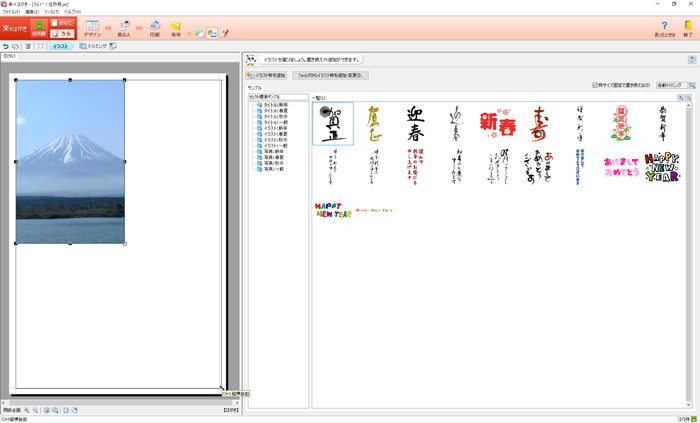Click フォルダからイラスト枠を追加・変更 button

(330, 75)
